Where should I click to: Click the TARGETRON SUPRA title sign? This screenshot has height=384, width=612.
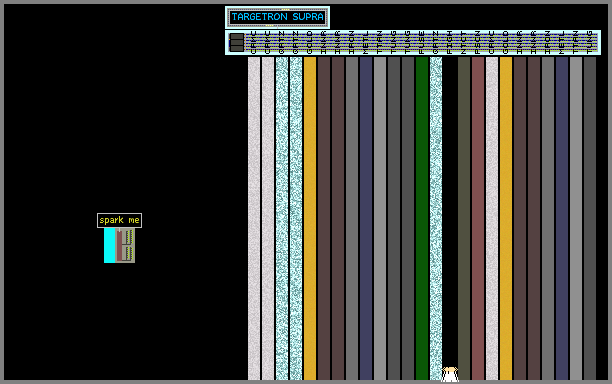[x=277, y=17]
